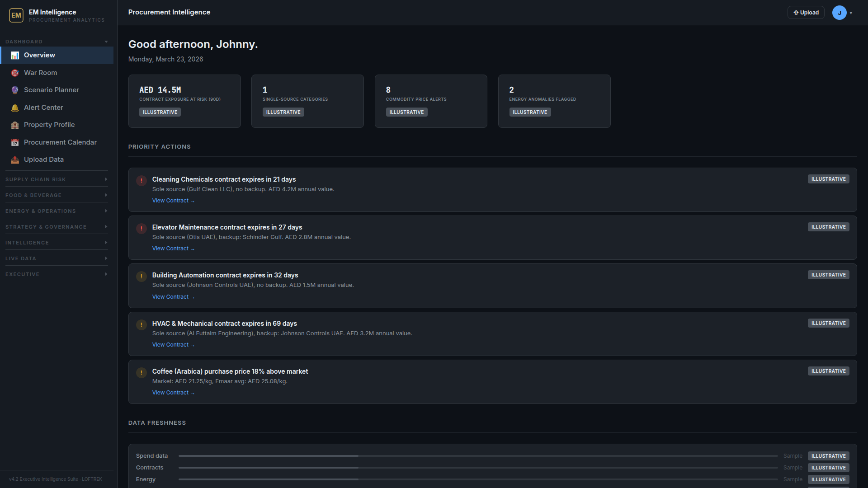
Task: Open Procurement Calendar
Action: [57, 142]
